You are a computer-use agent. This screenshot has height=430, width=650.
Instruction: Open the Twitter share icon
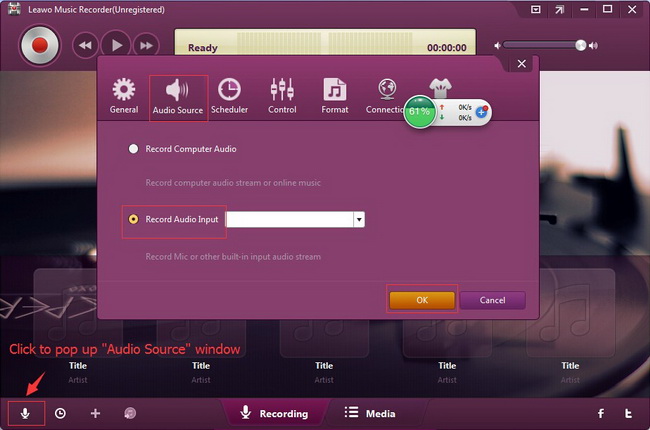point(628,413)
